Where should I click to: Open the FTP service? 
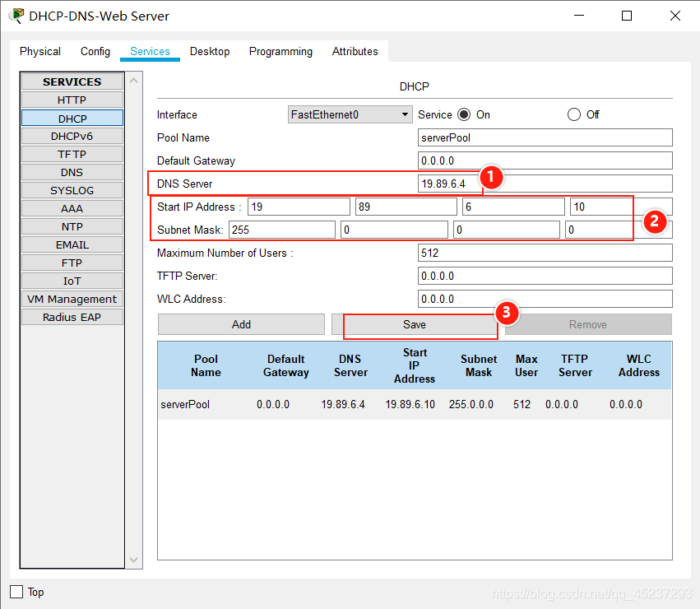(72, 263)
